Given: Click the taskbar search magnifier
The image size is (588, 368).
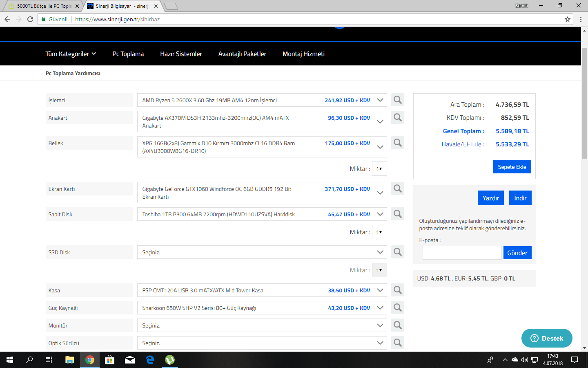Looking at the screenshot, I should coord(29,360).
